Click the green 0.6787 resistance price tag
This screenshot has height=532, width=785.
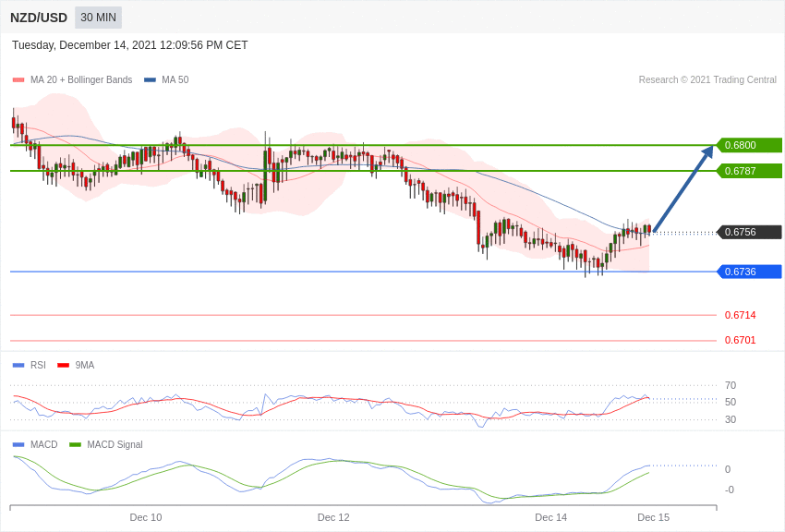pos(750,171)
